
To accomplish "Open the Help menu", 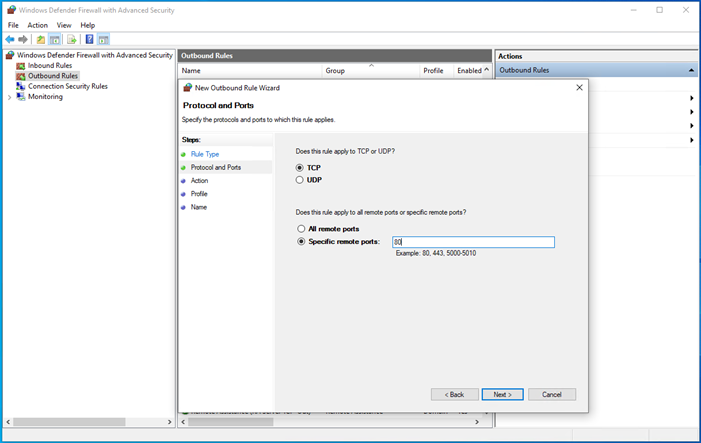I will point(88,25).
